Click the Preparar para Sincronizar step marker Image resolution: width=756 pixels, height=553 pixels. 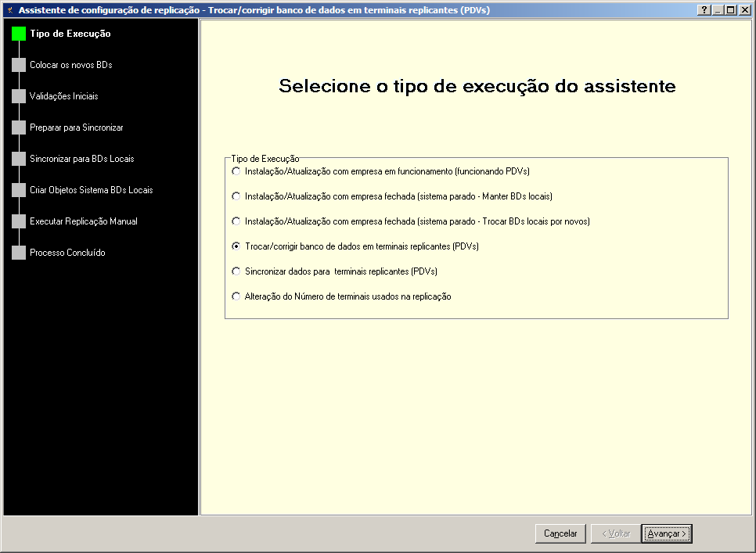pyautogui.click(x=19, y=127)
